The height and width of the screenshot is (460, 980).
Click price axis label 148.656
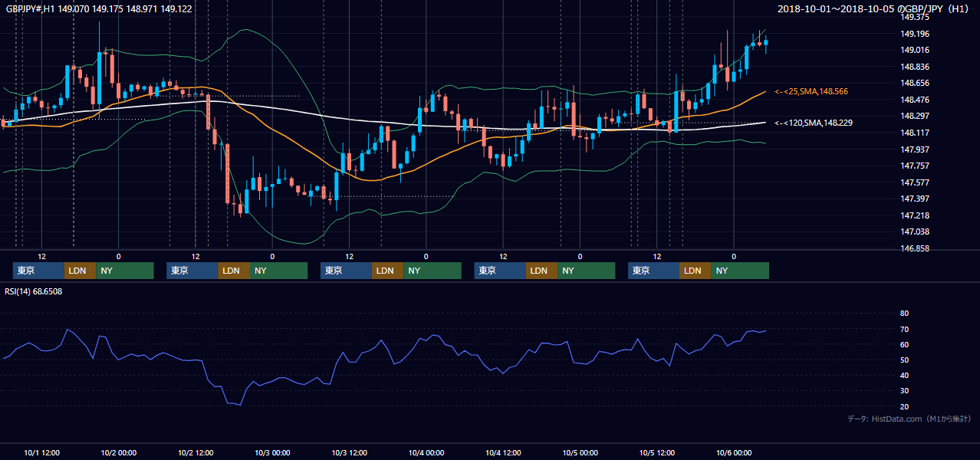click(x=915, y=83)
